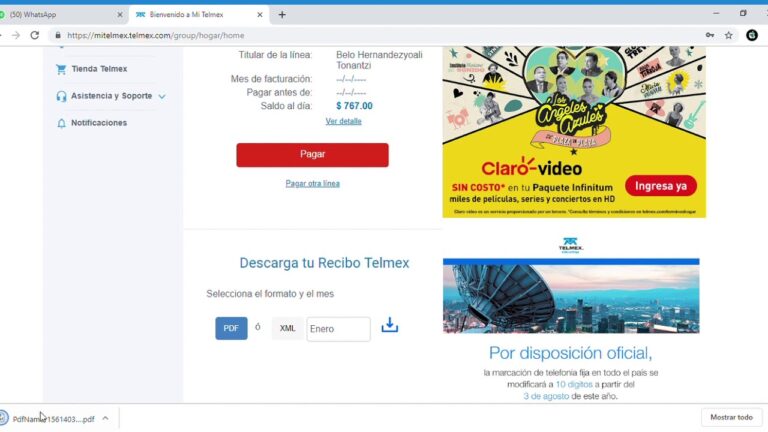Click the Notificaciones bell icon

click(61, 123)
